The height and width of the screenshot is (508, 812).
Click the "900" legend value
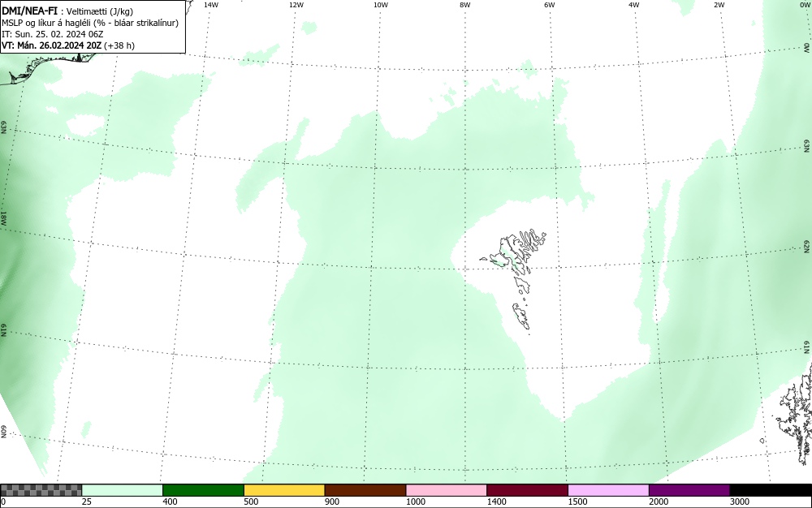[332, 502]
